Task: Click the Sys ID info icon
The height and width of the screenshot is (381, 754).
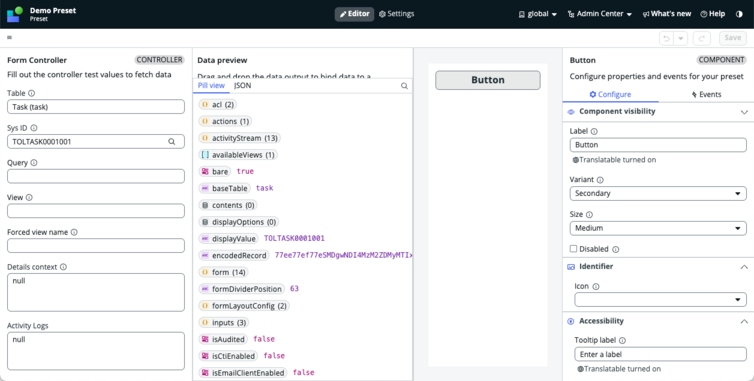Action: pos(34,128)
